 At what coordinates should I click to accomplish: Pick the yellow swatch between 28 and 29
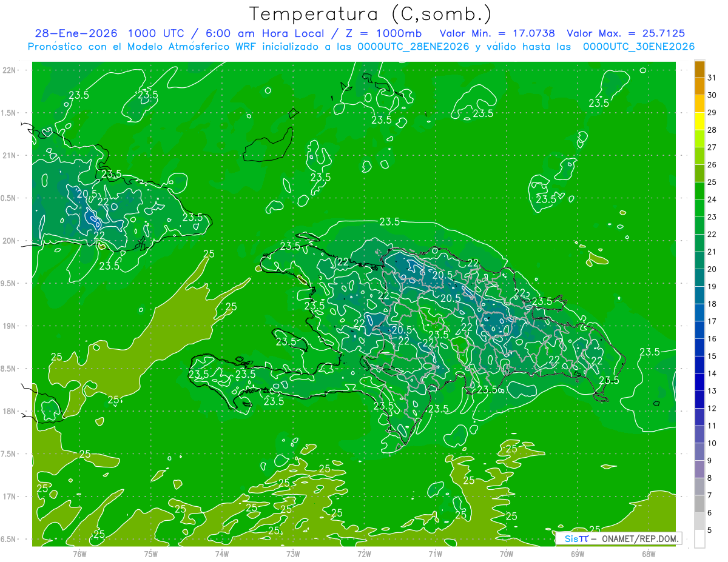[699, 121]
